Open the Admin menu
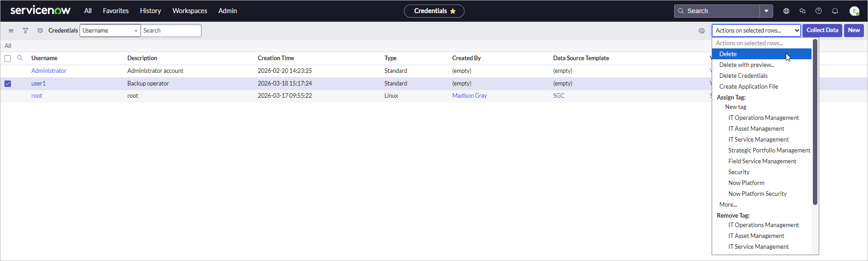868x261 pixels. (228, 11)
